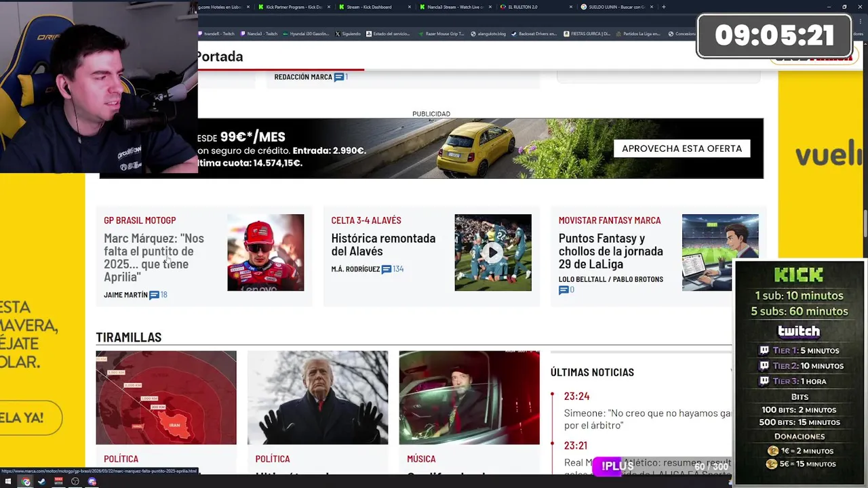Image resolution: width=868 pixels, height=488 pixels.
Task: Open CELTA 3-4 ALAVÉS label
Action: click(x=366, y=220)
